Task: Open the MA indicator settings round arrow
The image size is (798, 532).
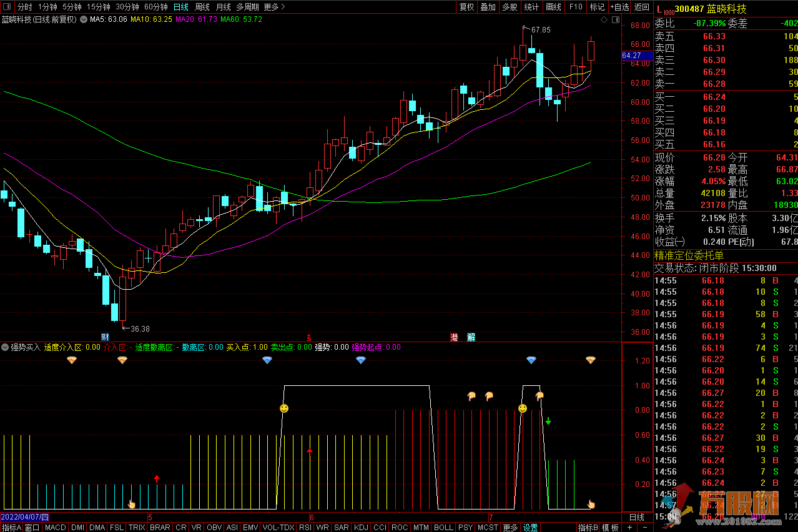Action: [84, 19]
